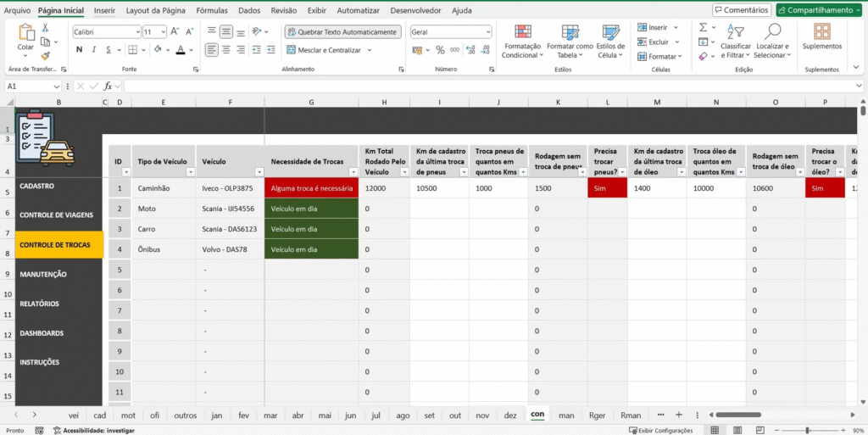Click the insert function fx icon

tap(108, 86)
